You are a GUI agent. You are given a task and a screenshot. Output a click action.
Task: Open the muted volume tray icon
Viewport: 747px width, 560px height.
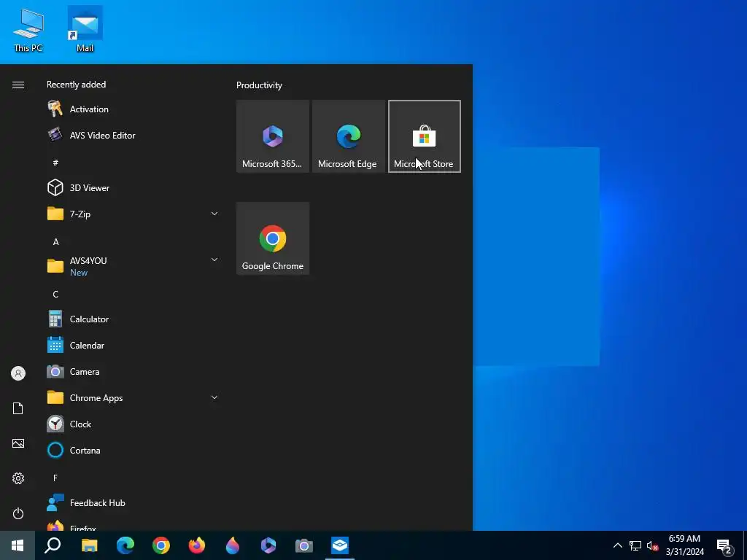point(652,545)
